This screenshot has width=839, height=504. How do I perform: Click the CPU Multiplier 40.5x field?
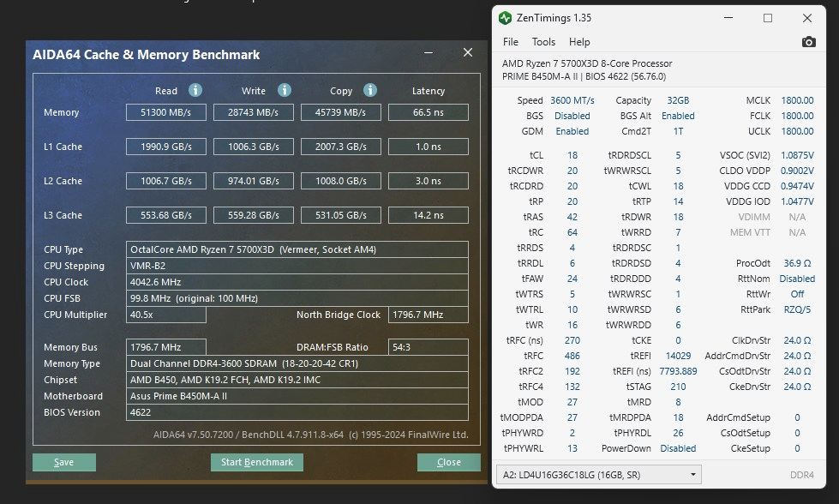click(166, 315)
